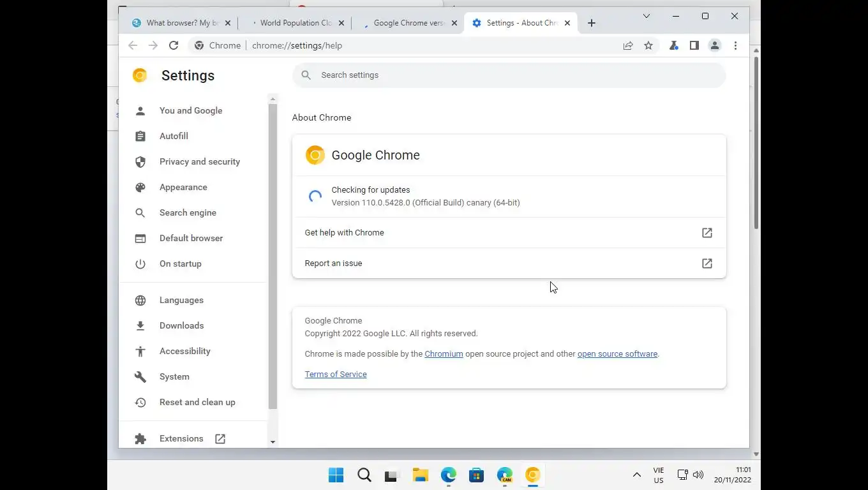868x490 pixels.
Task: Open System settings
Action: 174,376
